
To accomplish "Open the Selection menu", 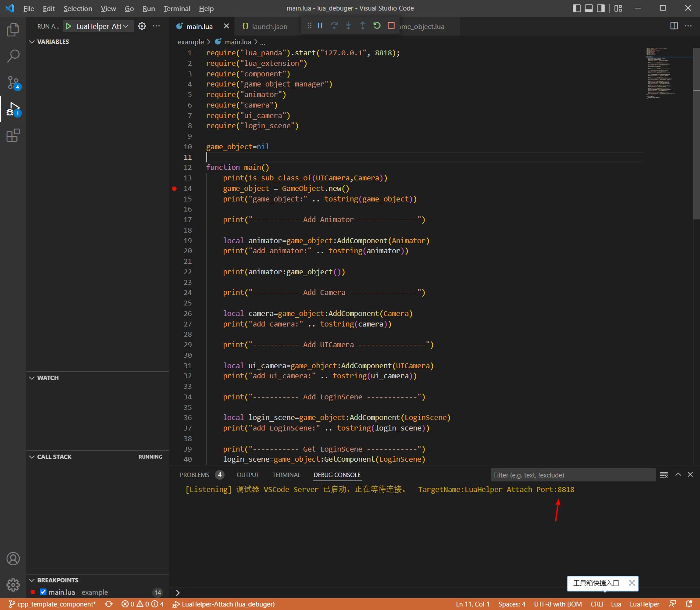I will 78,8.
